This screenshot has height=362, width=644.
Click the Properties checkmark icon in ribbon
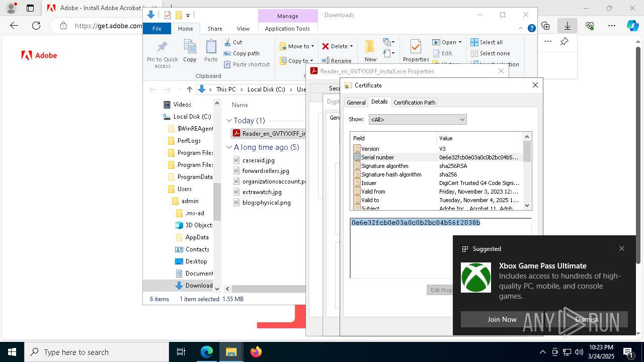pos(416,47)
